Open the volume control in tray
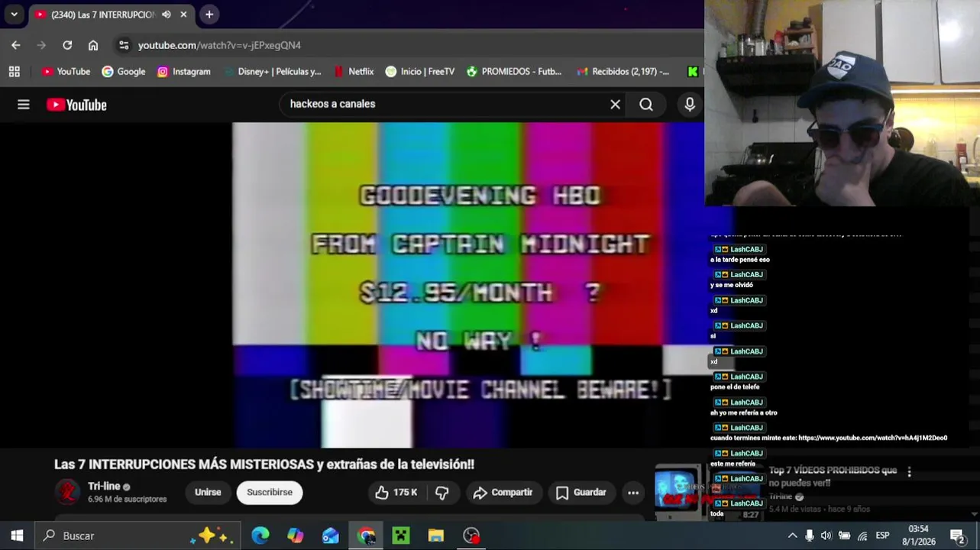Viewport: 980px width, 550px height. click(x=826, y=535)
